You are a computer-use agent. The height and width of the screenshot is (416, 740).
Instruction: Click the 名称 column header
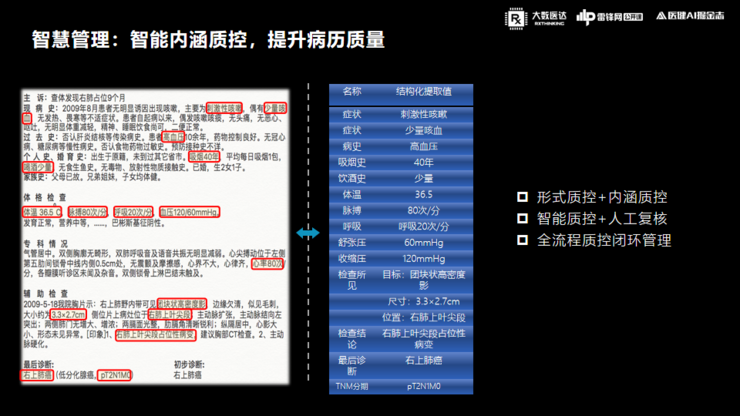pos(352,92)
